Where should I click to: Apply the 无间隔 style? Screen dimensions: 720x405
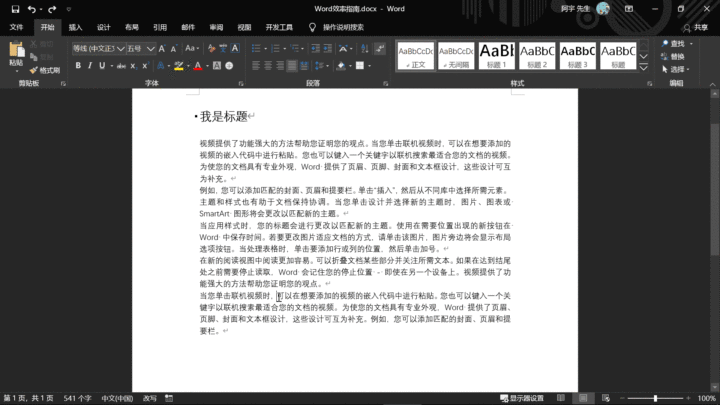[456, 56]
